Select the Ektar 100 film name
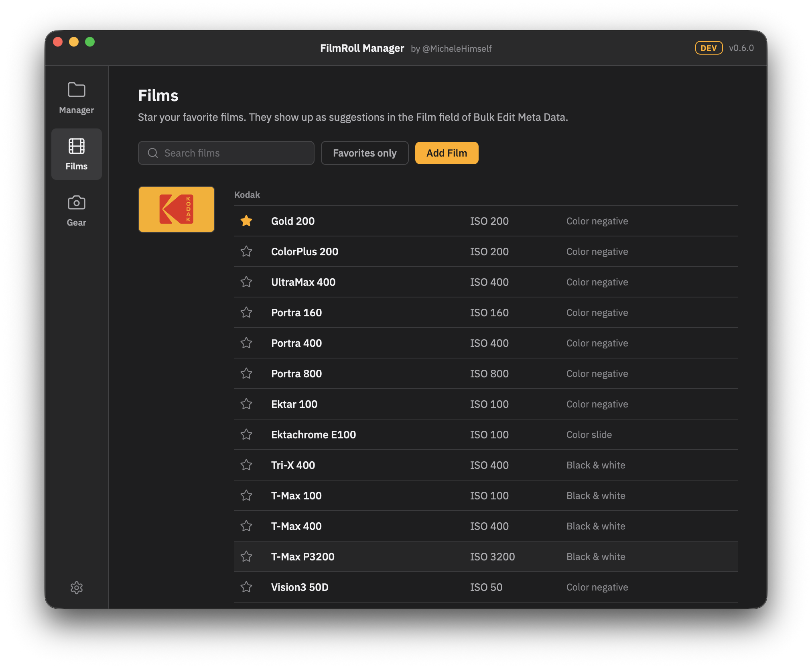Screen dimensions: 812x668 (x=294, y=404)
